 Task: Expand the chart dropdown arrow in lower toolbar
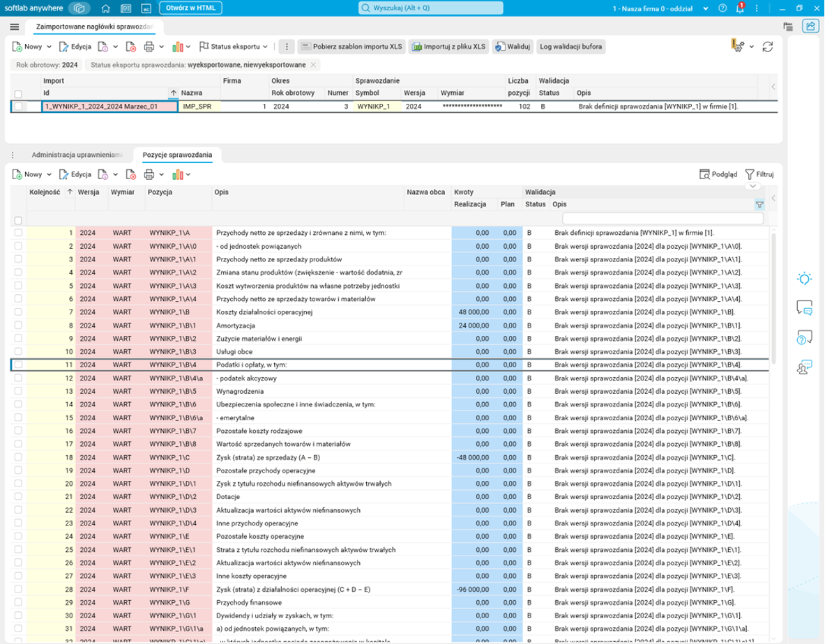(188, 175)
